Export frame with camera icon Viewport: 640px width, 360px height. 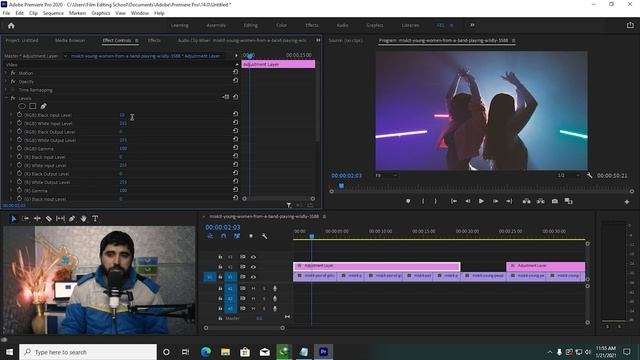click(555, 201)
